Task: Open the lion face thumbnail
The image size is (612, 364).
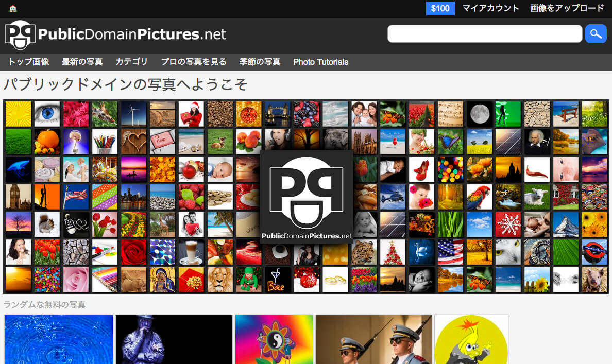Action: 220,280
